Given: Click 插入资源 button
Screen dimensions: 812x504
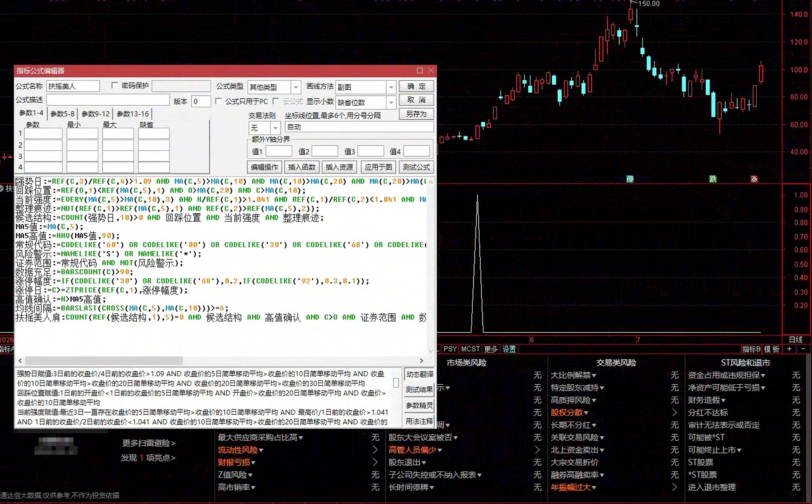Looking at the screenshot, I should pyautogui.click(x=339, y=167).
